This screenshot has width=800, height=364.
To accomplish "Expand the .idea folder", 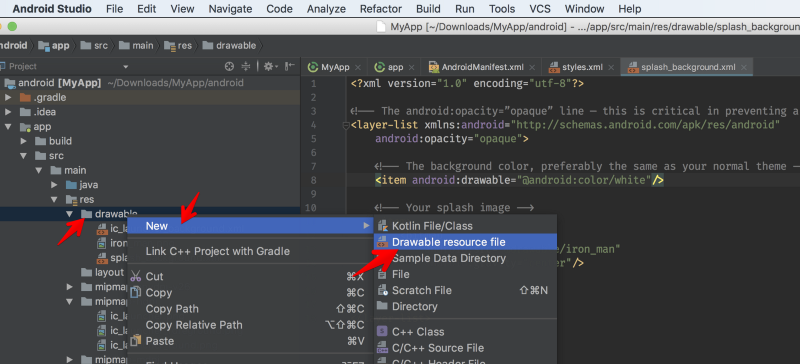I will pyautogui.click(x=8, y=112).
